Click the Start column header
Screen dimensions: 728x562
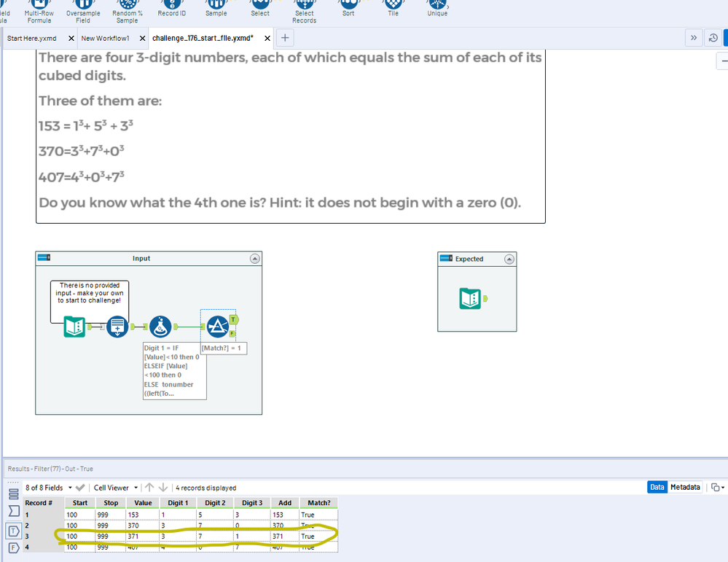(x=80, y=503)
